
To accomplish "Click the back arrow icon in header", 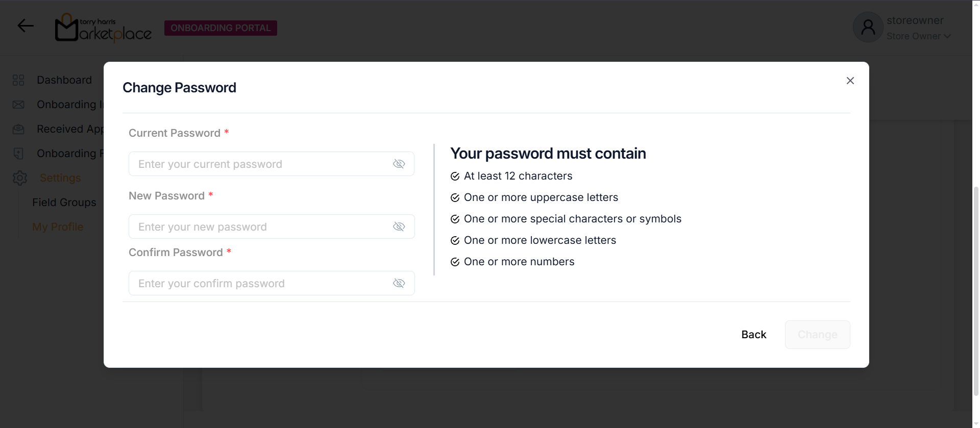I will pyautogui.click(x=26, y=26).
